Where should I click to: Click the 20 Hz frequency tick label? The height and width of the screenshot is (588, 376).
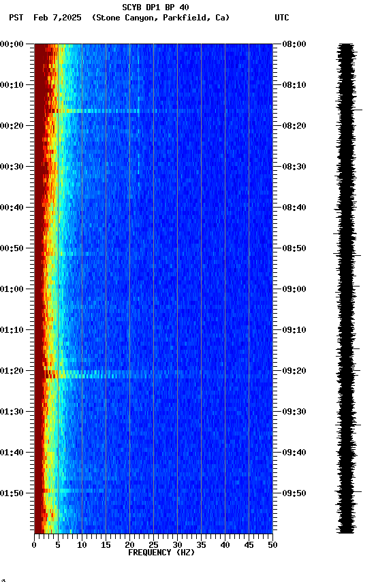click(x=129, y=545)
